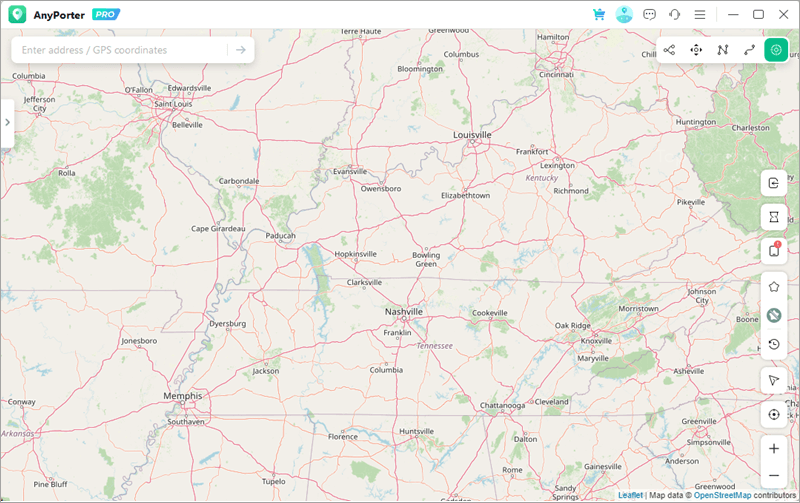800x503 pixels.
Task: Click Chattanooga on the map
Action: pyautogui.click(x=502, y=406)
